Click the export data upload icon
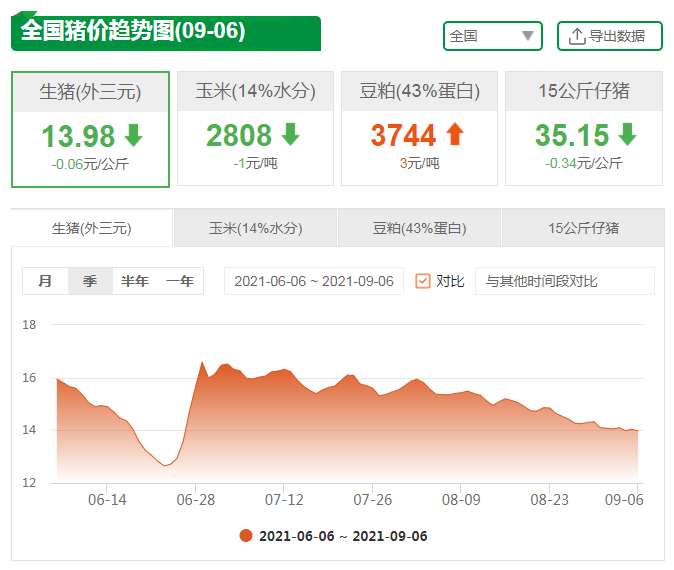Screen dimensions: 674x570 tap(577, 36)
